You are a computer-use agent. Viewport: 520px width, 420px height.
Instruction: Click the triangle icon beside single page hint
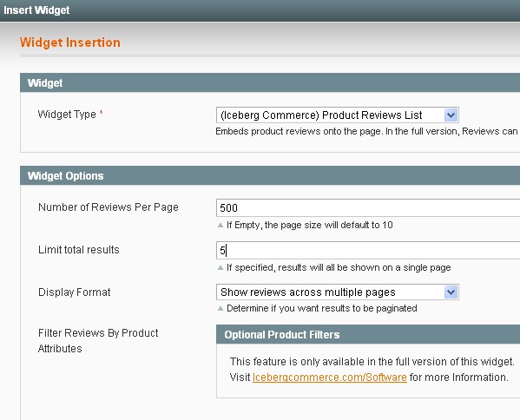(221, 267)
